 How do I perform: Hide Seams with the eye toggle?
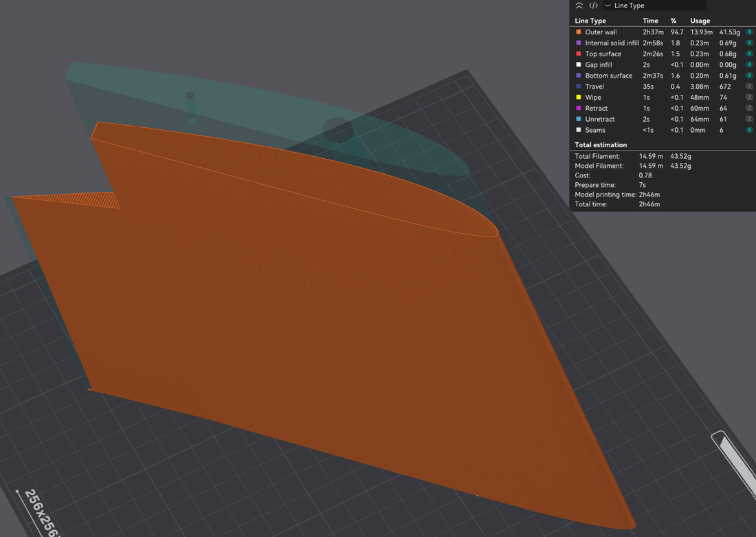[x=749, y=130]
